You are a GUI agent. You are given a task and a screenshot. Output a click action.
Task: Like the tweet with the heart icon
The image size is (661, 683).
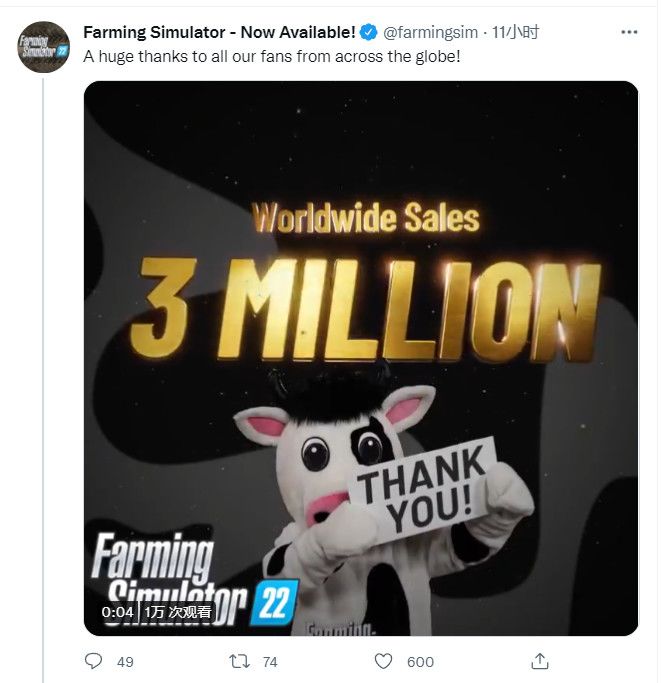383,661
